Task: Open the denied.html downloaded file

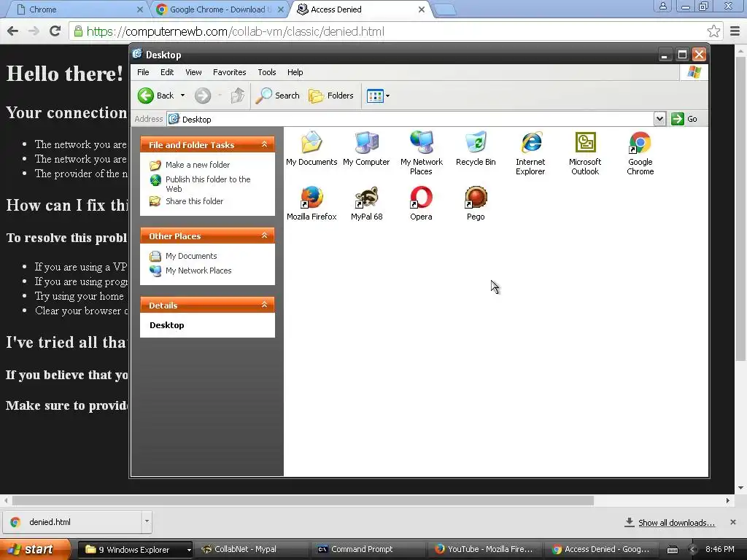Action: (x=72, y=522)
